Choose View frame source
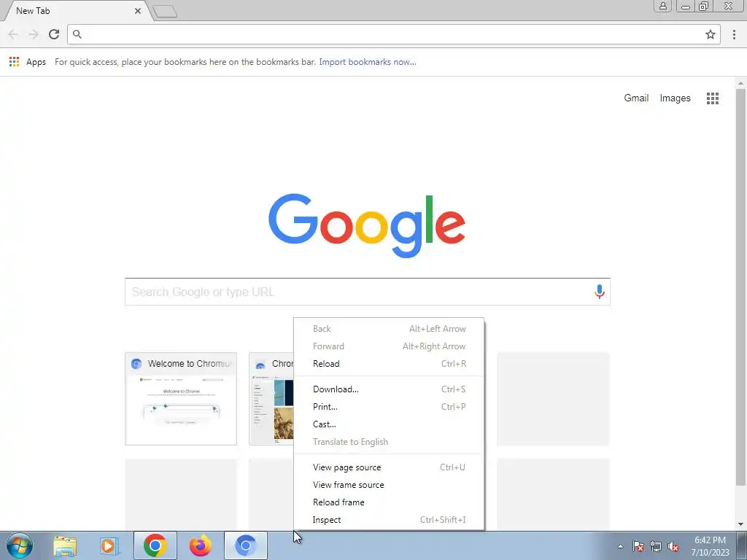Image resolution: width=747 pixels, height=560 pixels. (389, 485)
